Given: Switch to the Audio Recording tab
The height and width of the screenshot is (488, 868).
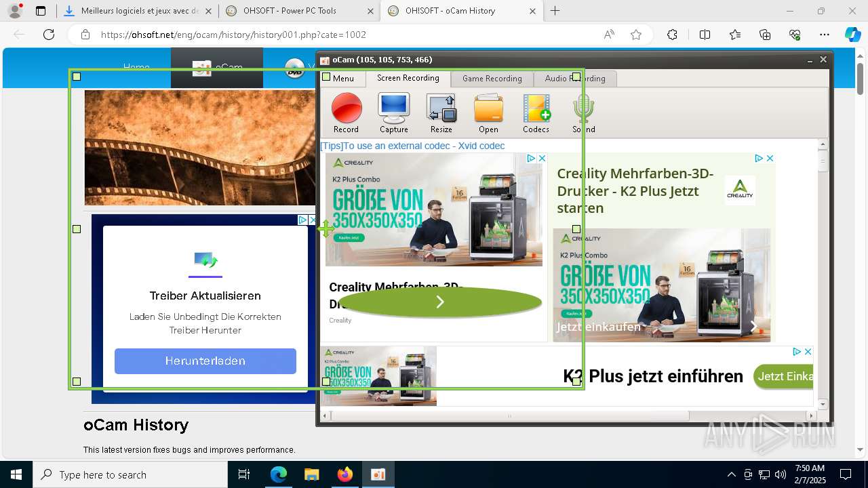Looking at the screenshot, I should click(575, 79).
